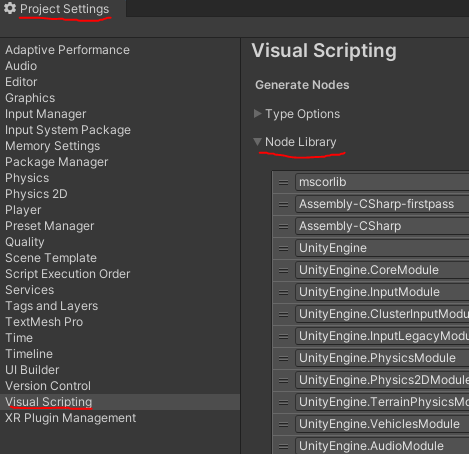Select the Physics category
The image size is (469, 454).
click(27, 178)
